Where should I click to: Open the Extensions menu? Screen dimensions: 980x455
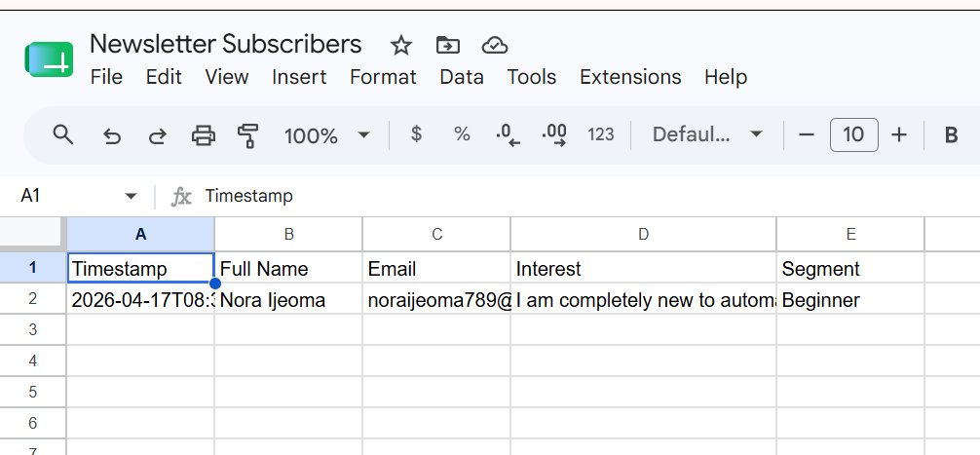630,77
